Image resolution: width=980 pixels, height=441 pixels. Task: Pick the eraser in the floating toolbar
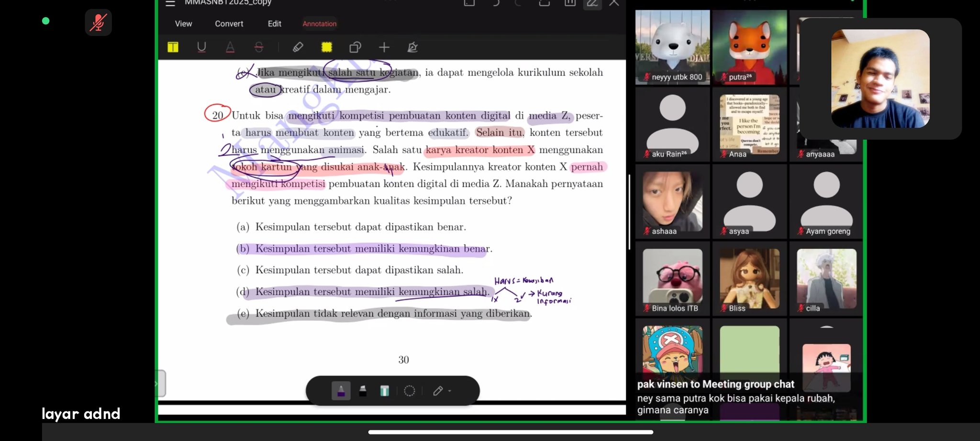point(438,391)
